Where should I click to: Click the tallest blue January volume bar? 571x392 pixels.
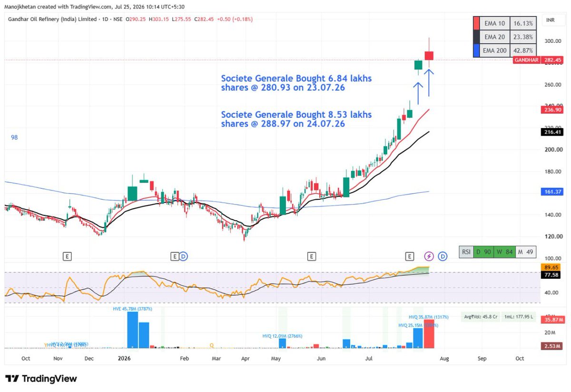point(132,330)
